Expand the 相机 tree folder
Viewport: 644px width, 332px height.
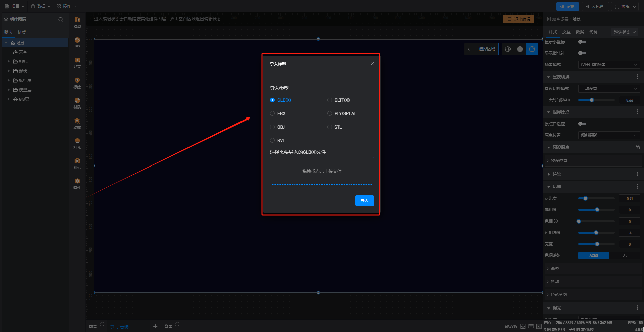pyautogui.click(x=9, y=61)
